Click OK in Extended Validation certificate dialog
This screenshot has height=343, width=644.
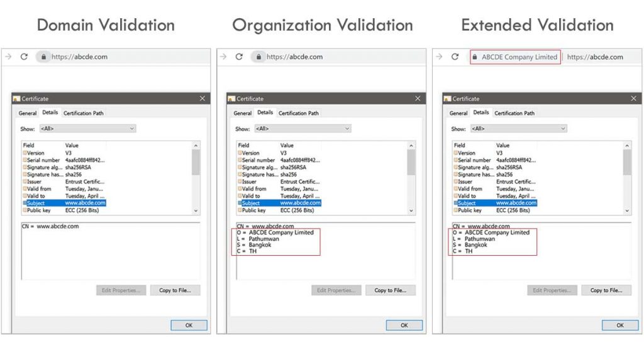pos(620,325)
